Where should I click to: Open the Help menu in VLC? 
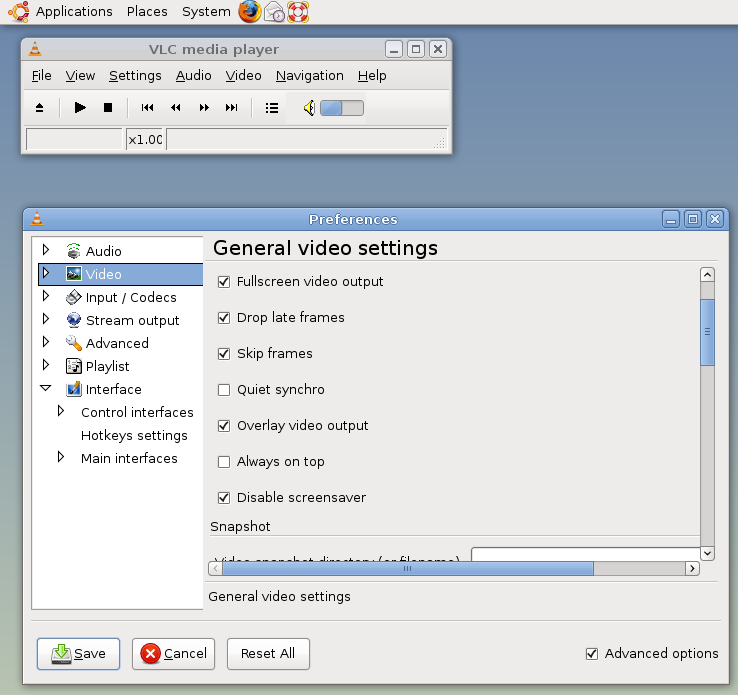[x=372, y=76]
